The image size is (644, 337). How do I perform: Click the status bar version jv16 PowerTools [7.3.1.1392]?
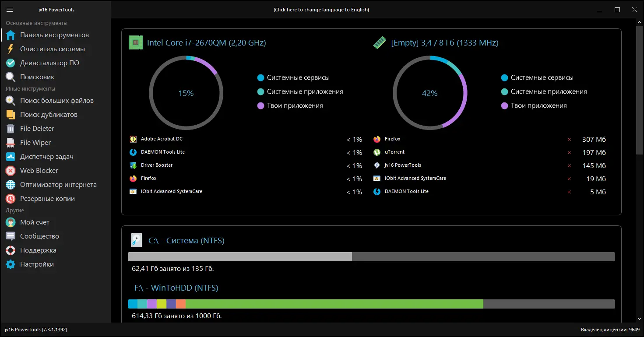pos(36,330)
